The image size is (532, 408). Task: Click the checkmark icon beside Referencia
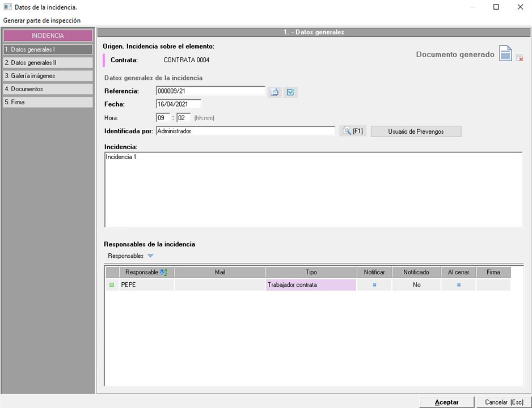[290, 92]
